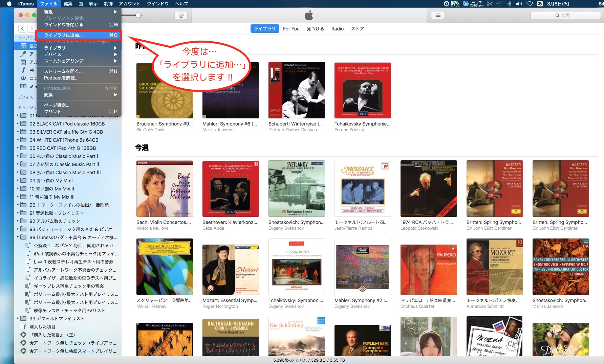
Task: Open the Mozart Flute Quartets Rampal album cover
Action: (363, 188)
